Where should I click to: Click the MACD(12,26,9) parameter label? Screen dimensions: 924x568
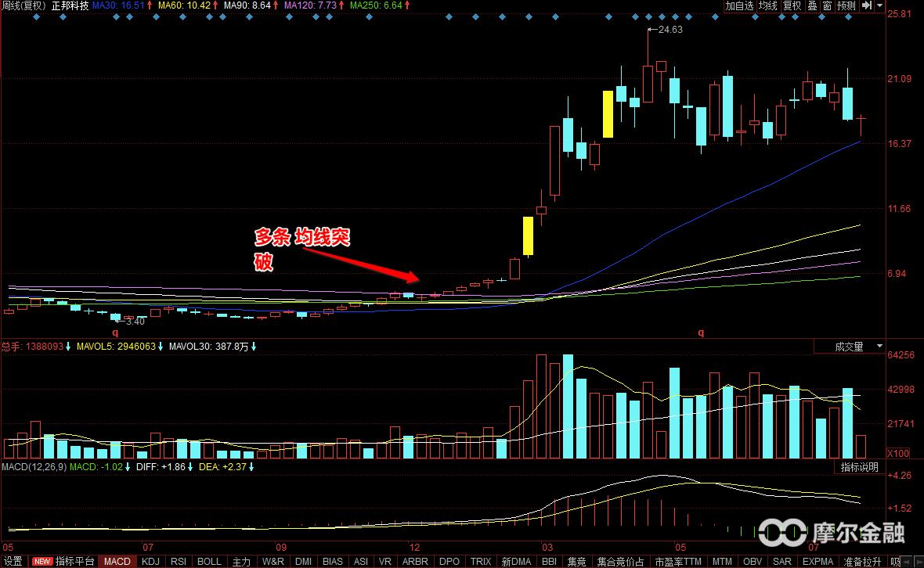(34, 467)
